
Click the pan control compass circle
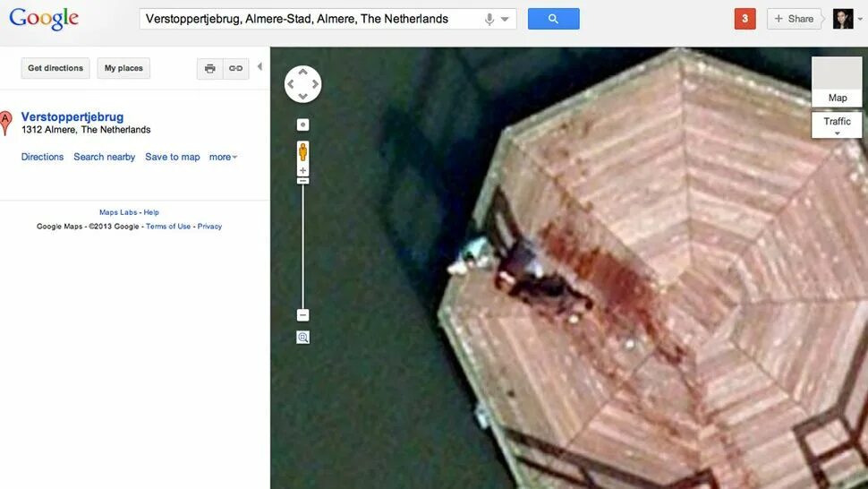pos(302,84)
